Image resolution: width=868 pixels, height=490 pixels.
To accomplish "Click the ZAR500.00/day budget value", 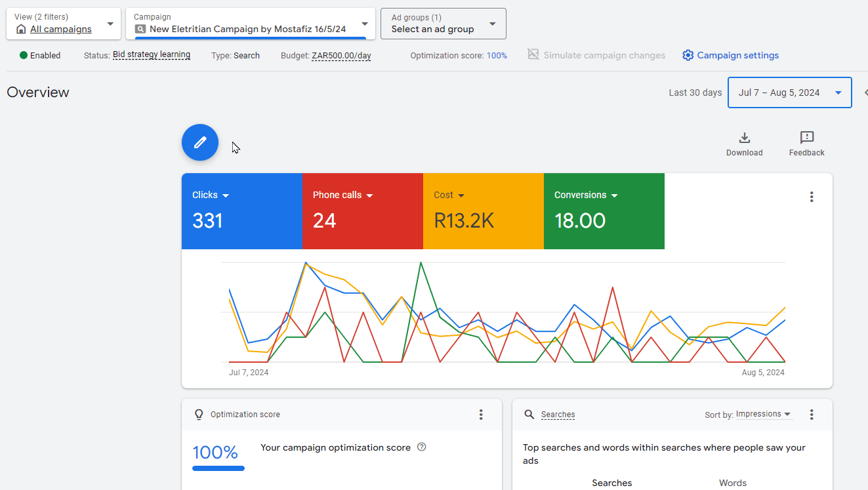I will [x=341, y=56].
